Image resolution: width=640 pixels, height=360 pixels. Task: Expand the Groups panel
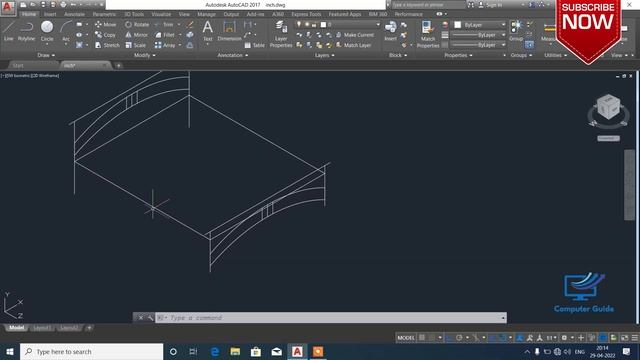click(521, 55)
